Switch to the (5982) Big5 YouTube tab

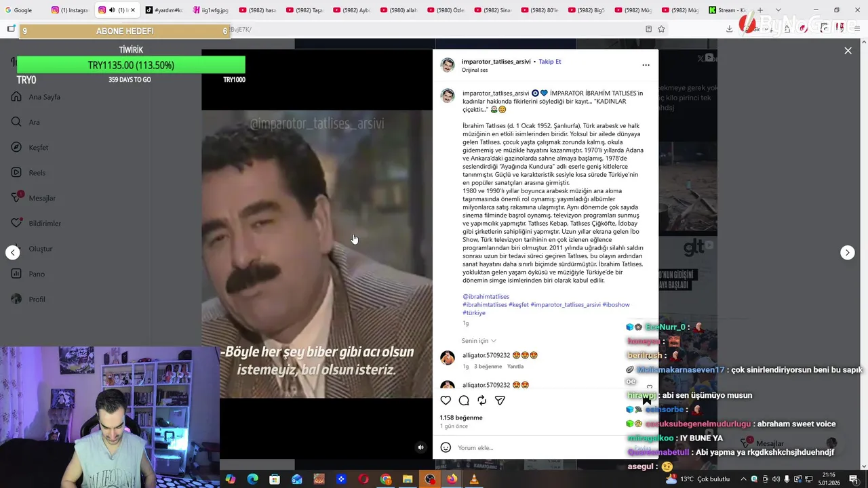pos(586,10)
